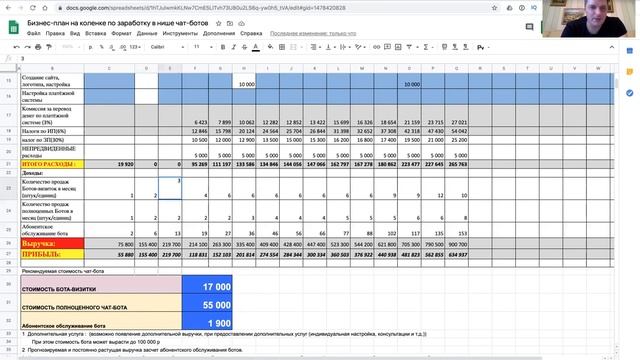Collapse the menus with toolbar chevron
640x360 pixels.
point(611,47)
